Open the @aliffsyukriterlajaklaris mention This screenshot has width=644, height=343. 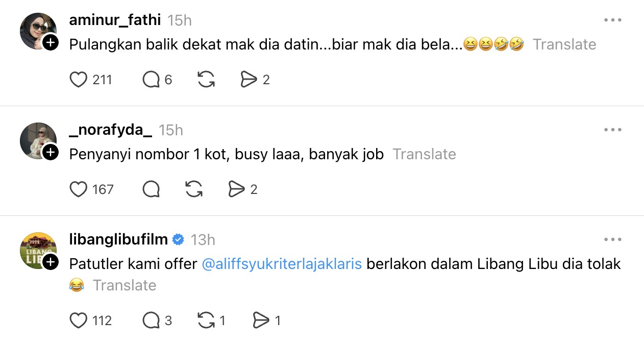[x=282, y=264]
